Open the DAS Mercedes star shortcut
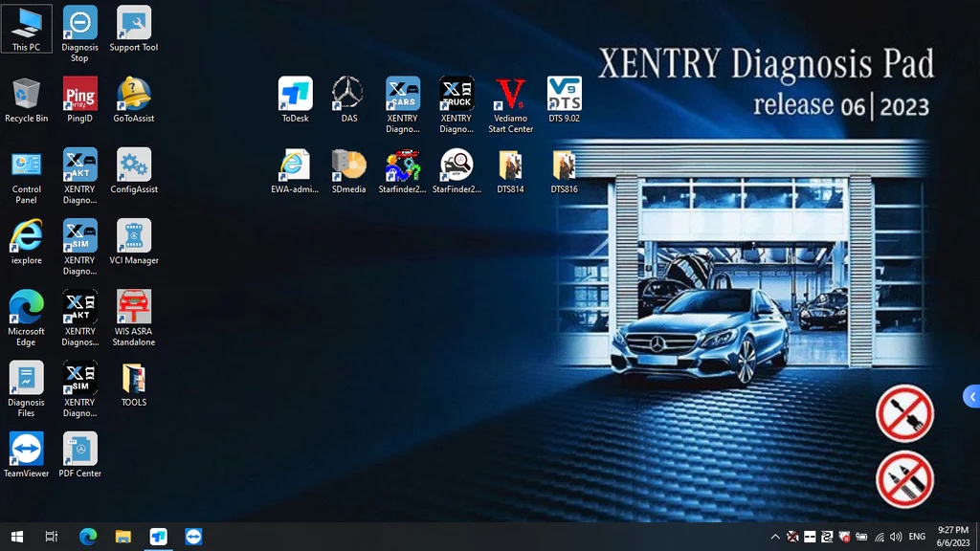Screen dimensions: 980x551 point(348,94)
